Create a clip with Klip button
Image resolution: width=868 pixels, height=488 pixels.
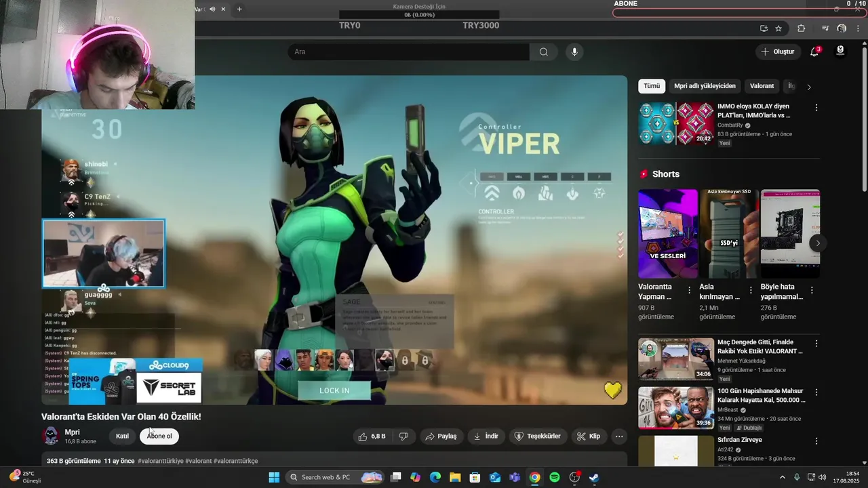click(589, 436)
